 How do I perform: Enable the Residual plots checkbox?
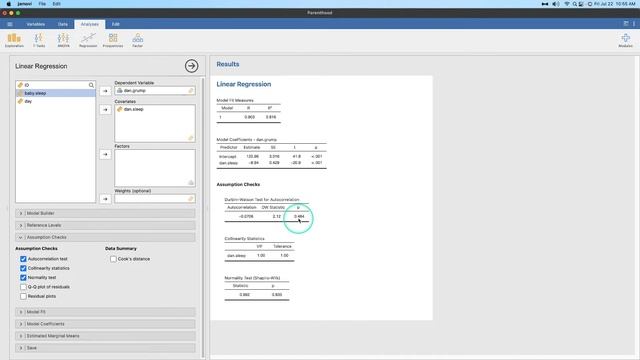[x=23, y=296]
